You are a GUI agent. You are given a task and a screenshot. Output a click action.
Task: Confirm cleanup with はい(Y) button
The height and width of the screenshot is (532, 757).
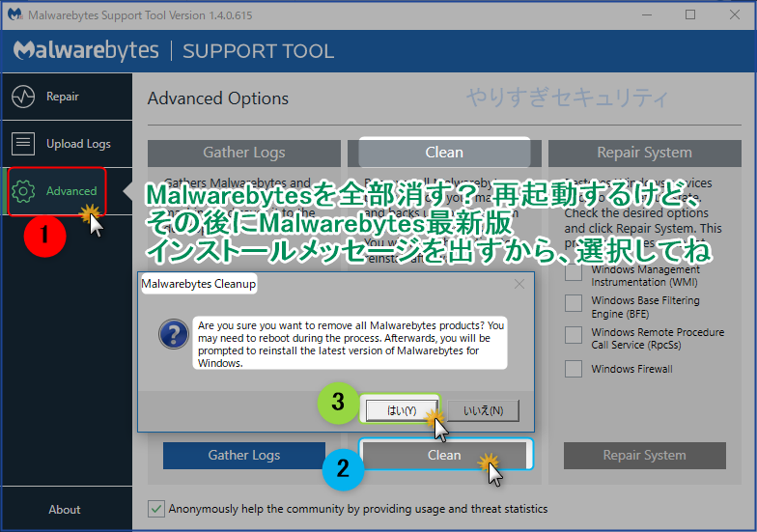click(x=402, y=411)
